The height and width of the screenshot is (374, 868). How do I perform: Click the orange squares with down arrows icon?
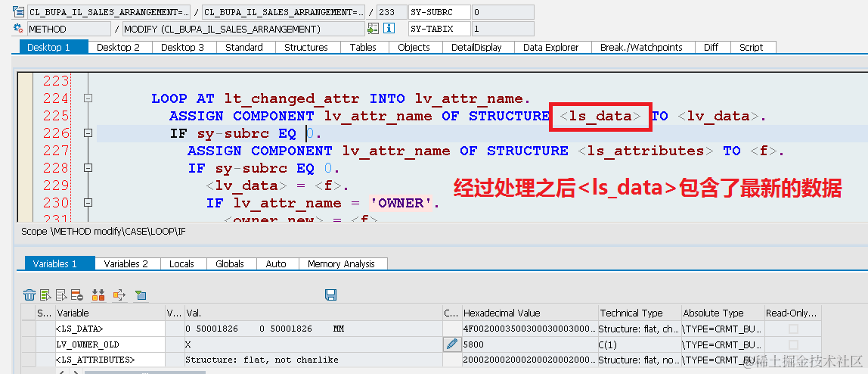98,295
